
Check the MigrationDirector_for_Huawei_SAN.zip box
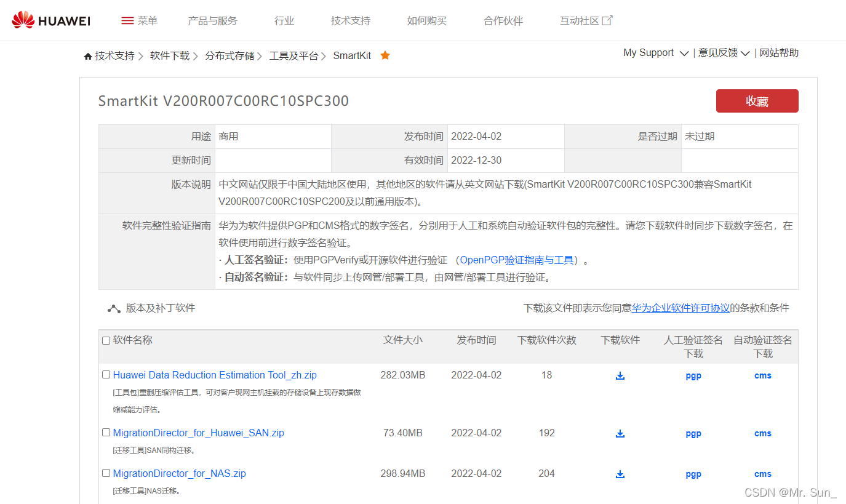coord(106,432)
